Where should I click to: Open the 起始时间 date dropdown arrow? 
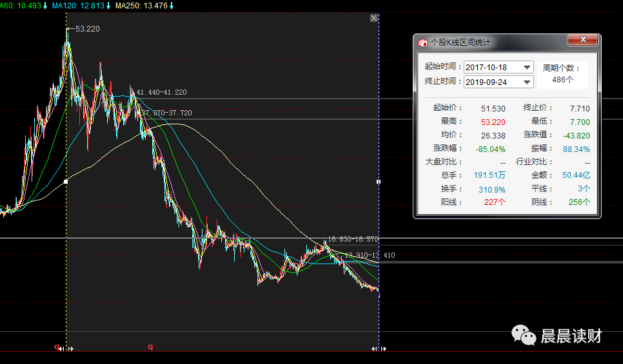click(x=527, y=68)
